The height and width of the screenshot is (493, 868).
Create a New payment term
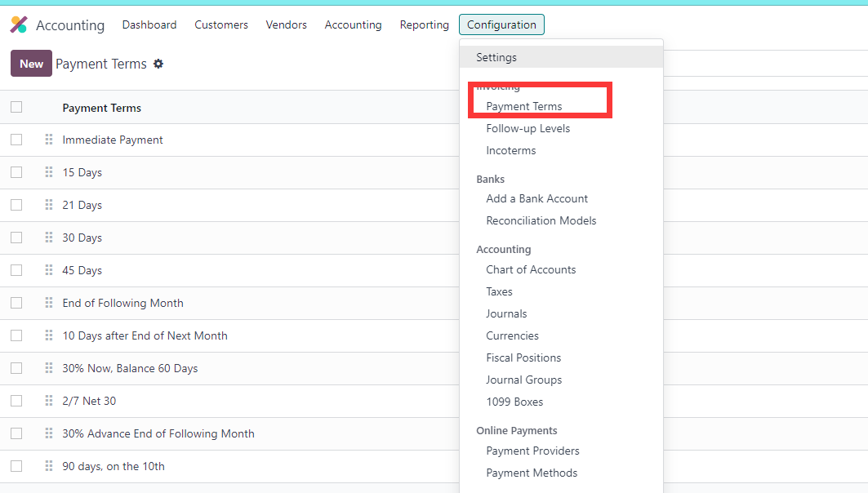[x=31, y=63]
